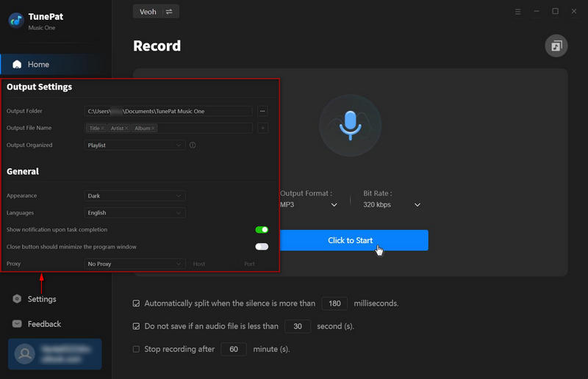This screenshot has height=379, width=588.
Task: Expand the Bit Rate 320 kbps dropdown
Action: 392,205
